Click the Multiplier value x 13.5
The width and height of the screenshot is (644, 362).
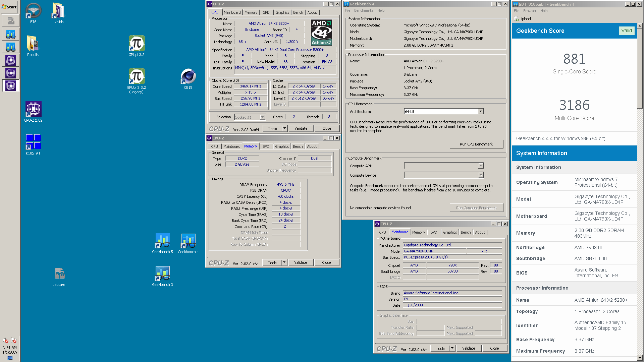tap(251, 92)
